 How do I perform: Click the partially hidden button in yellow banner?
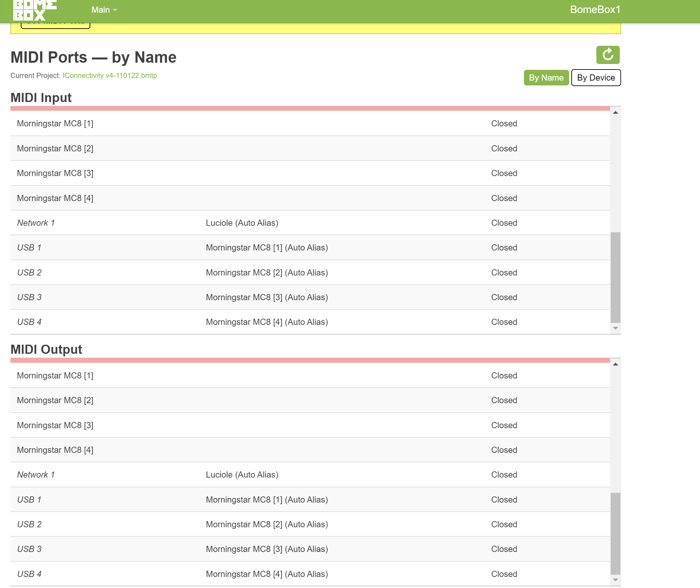[x=55, y=25]
